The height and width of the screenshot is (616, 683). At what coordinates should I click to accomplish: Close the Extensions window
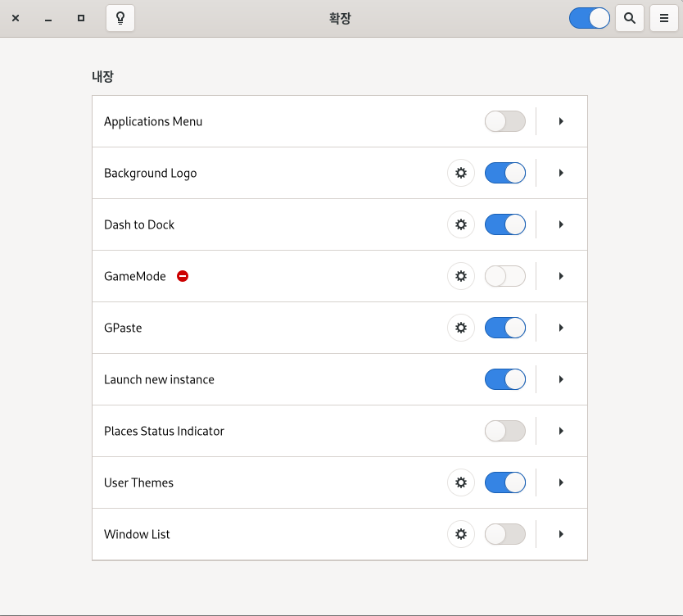(x=16, y=18)
